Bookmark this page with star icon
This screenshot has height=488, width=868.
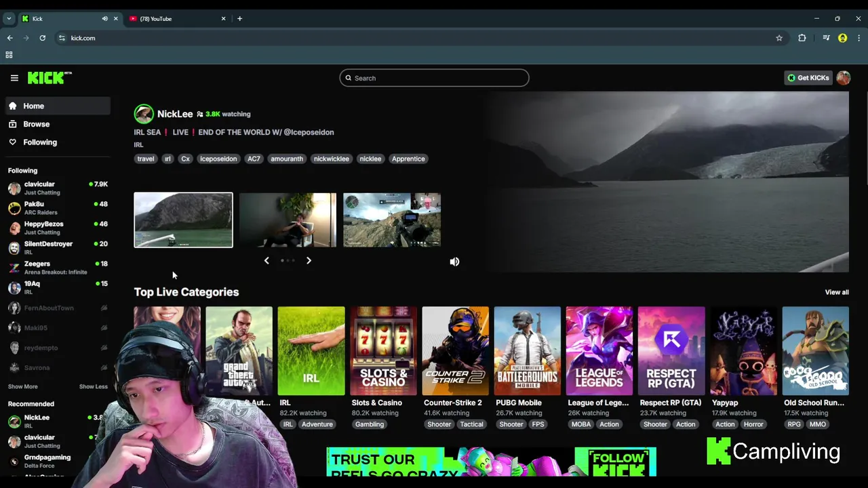779,38
